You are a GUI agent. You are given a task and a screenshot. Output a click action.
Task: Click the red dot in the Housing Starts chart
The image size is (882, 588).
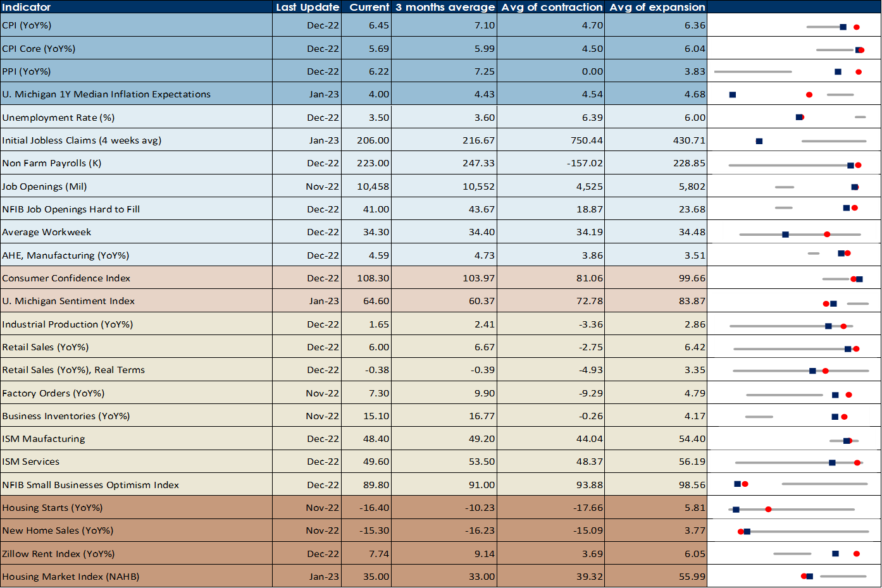(768, 509)
